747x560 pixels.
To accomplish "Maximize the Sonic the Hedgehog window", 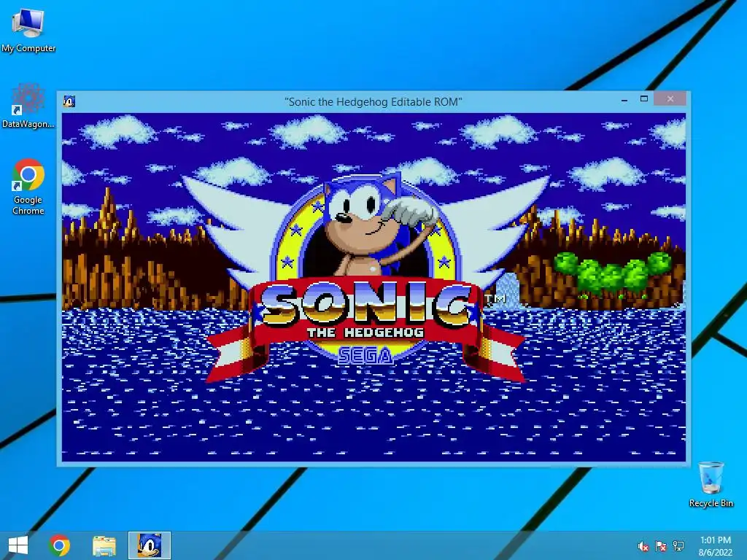I will (644, 99).
